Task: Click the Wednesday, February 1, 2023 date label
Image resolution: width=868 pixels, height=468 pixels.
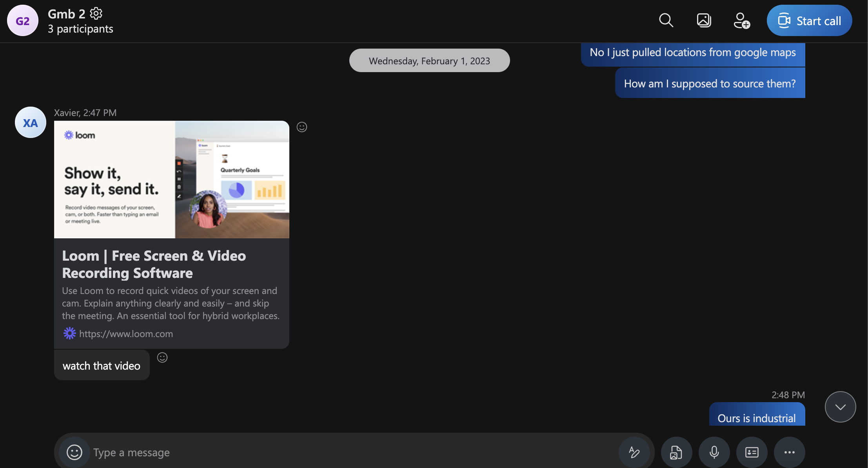Action: 430,61
